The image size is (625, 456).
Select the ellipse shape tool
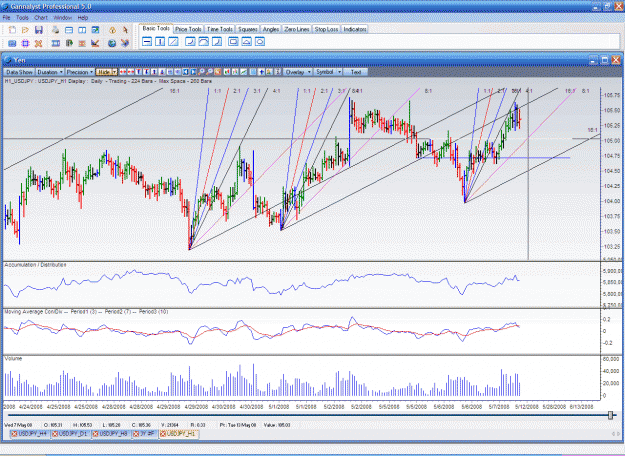tap(260, 41)
